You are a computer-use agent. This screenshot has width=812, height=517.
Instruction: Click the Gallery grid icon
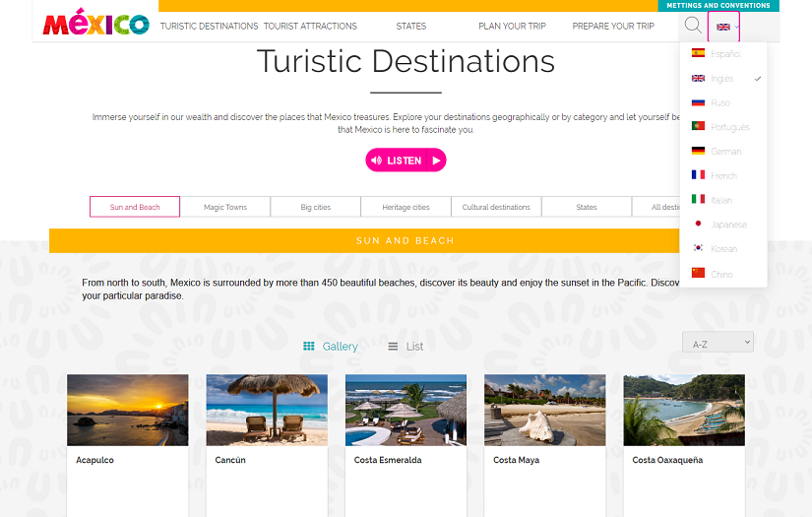coord(309,346)
